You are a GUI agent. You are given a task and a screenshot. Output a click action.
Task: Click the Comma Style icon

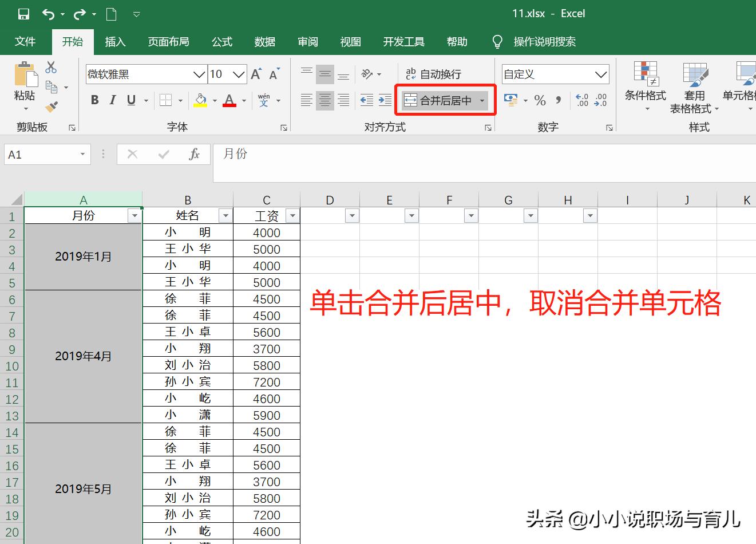(557, 100)
